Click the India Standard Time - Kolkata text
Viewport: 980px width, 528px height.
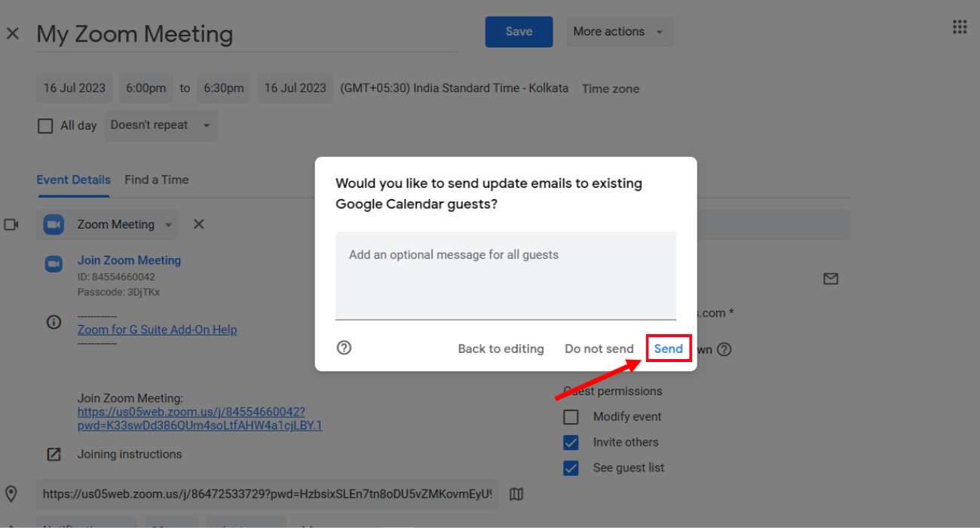[x=455, y=88]
